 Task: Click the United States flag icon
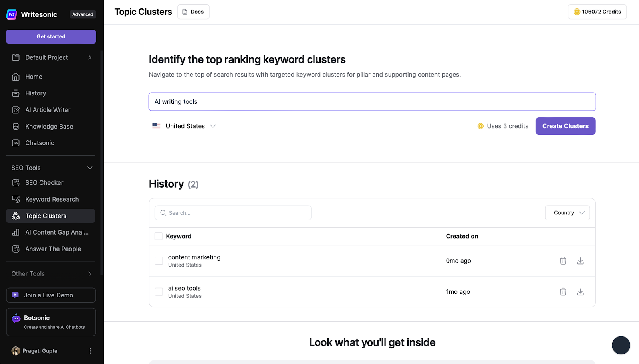pyautogui.click(x=157, y=126)
